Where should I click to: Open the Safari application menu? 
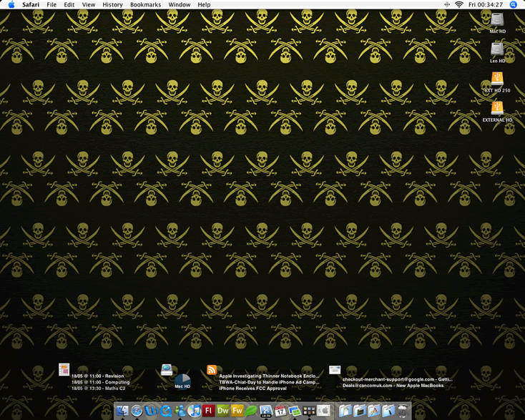[31, 5]
